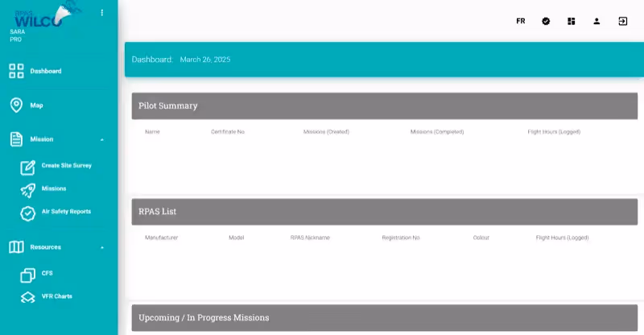The height and width of the screenshot is (335, 644).
Task: Click the Resources open-book icon
Action: tap(16, 247)
